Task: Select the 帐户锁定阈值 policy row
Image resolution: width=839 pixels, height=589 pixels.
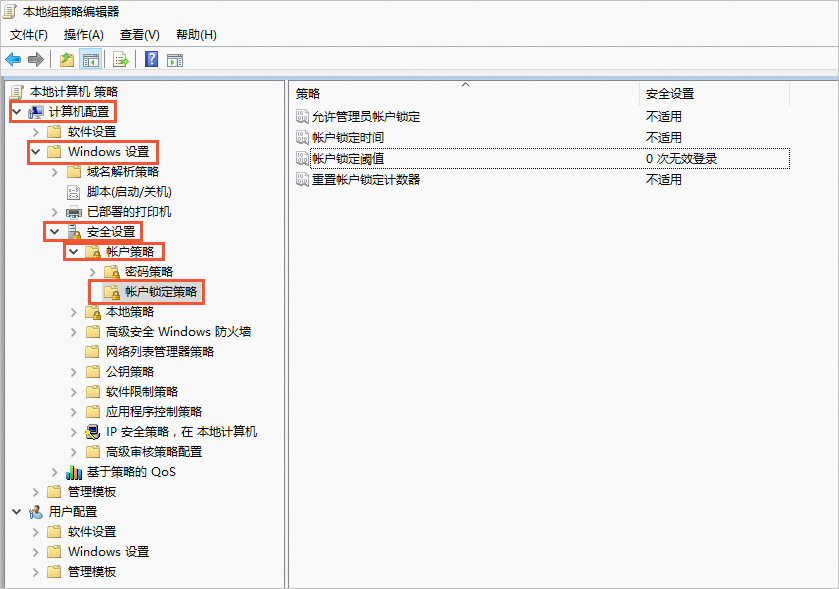Action: point(542,158)
